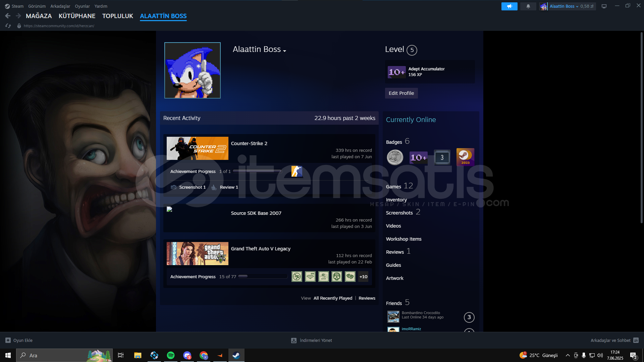The width and height of the screenshot is (644, 362).
Task: Click GTA V achievement progress bar
Action: pos(263,277)
